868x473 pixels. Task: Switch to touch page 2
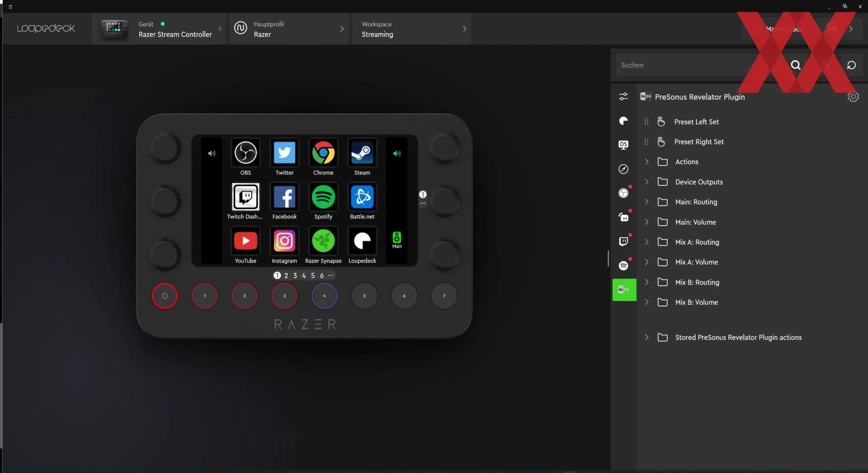(x=286, y=275)
